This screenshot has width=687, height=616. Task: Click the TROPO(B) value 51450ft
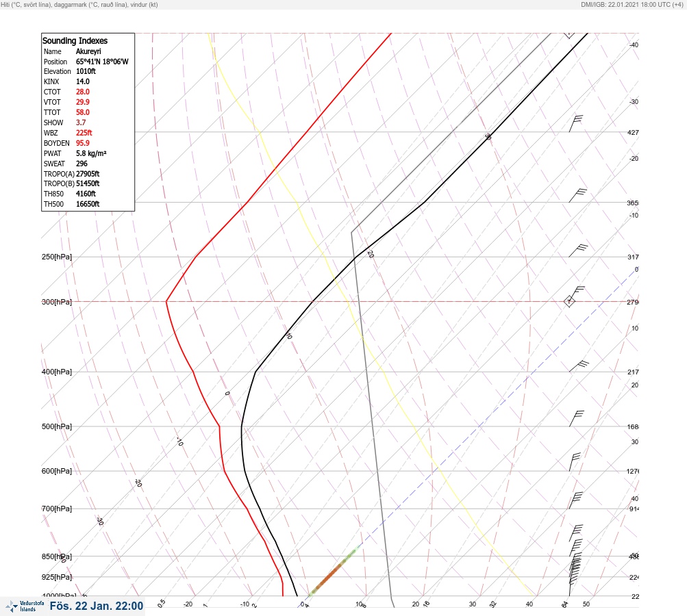(x=88, y=183)
